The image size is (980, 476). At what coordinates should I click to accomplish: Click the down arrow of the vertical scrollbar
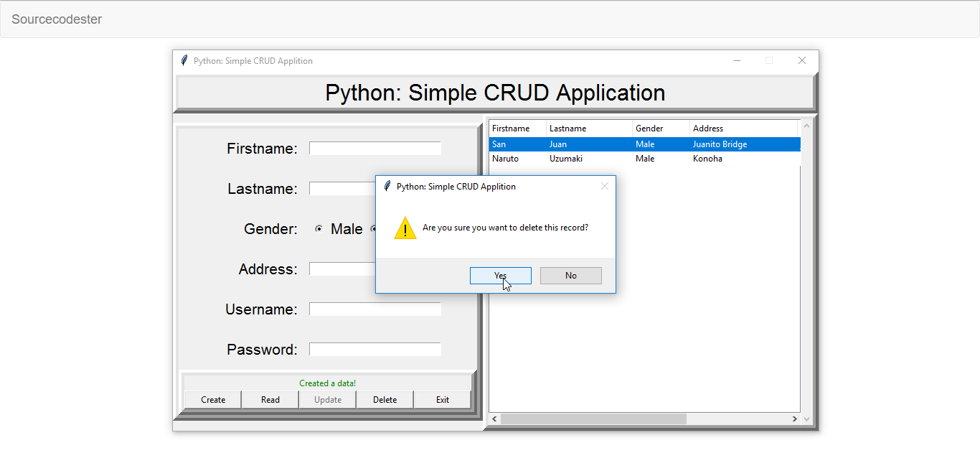pyautogui.click(x=806, y=419)
